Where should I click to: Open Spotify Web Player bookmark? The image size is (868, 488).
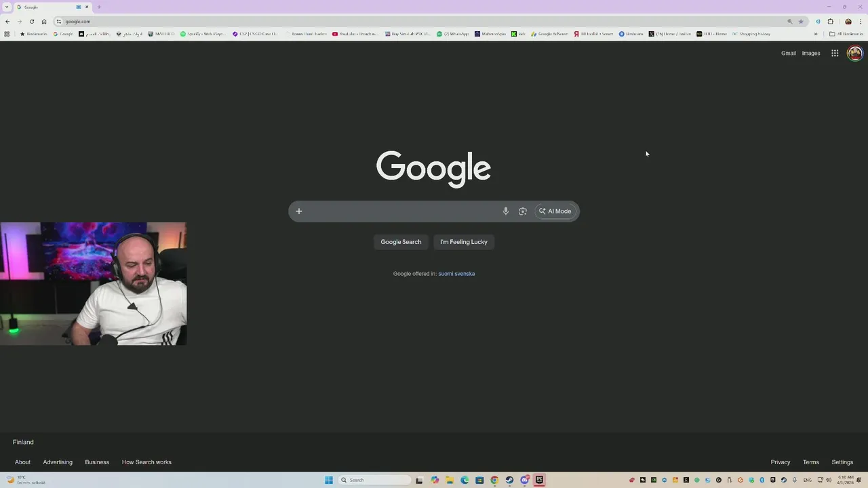[203, 34]
